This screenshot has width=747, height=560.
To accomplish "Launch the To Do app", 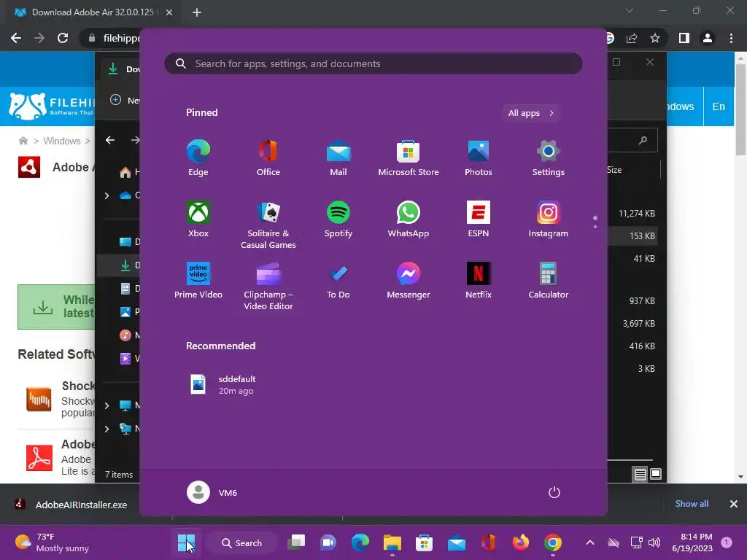I will (338, 281).
